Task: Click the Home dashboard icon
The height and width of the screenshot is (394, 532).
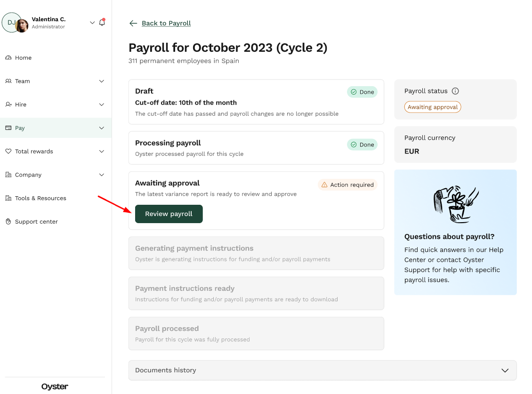Action: (x=8, y=58)
